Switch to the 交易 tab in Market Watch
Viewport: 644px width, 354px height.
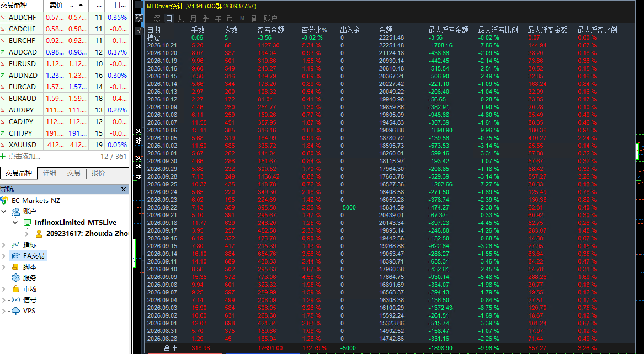coord(74,173)
